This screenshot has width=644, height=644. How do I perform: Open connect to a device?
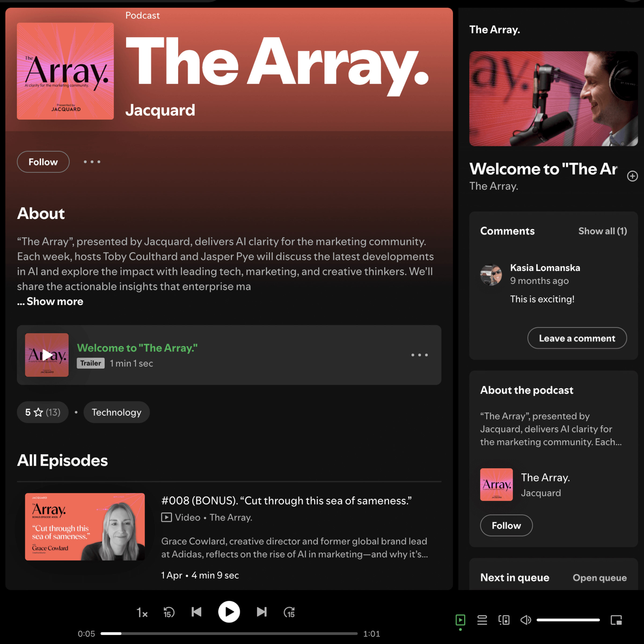tap(504, 620)
